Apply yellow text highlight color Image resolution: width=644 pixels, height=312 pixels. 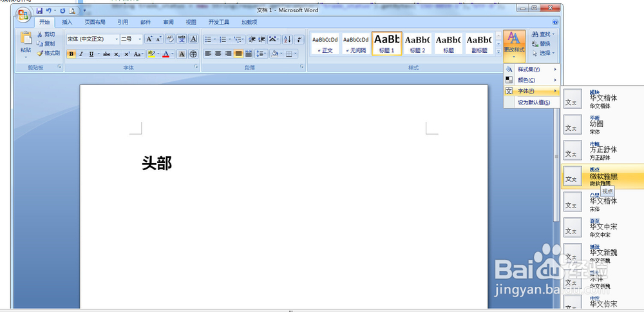coord(151,54)
